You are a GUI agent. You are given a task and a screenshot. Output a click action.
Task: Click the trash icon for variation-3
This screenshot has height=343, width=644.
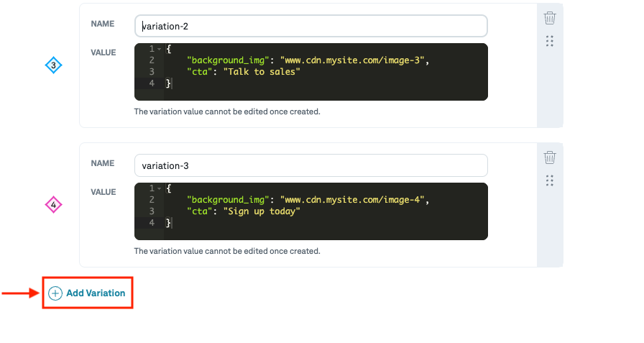550,157
